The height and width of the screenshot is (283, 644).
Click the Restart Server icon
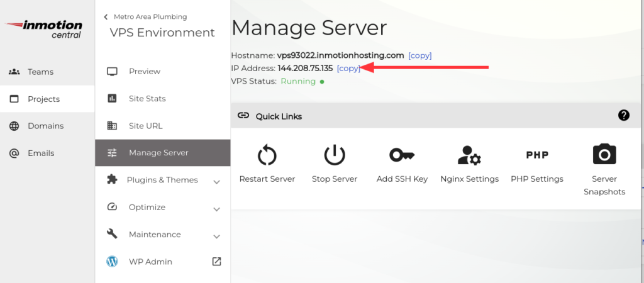(267, 155)
